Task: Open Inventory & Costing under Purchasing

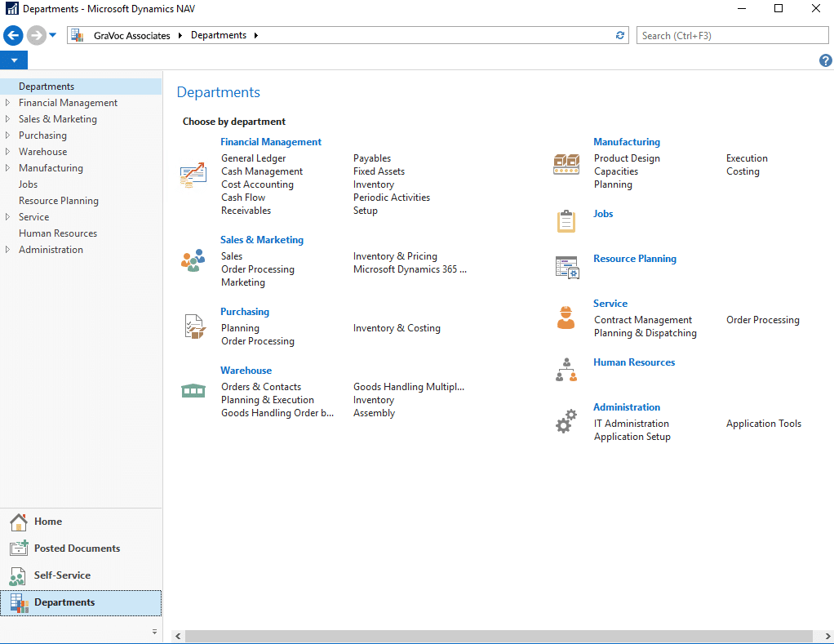Action: click(397, 328)
